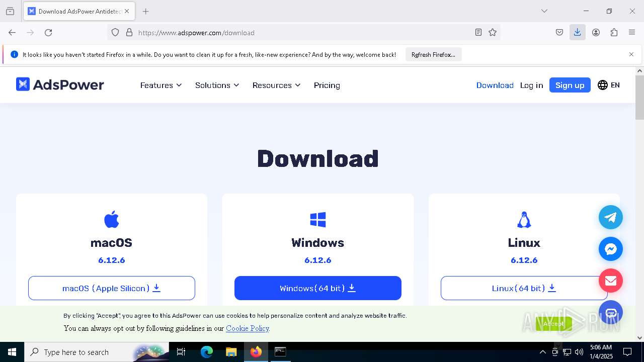Screen dimensions: 644x362
Task: Close the AdsPower download tab
Action: pos(127,11)
